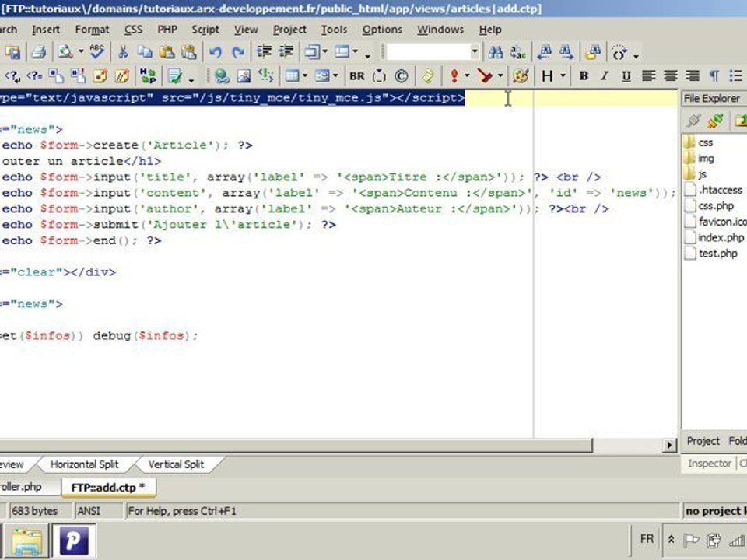Click into the toolbar search field

coord(428,51)
